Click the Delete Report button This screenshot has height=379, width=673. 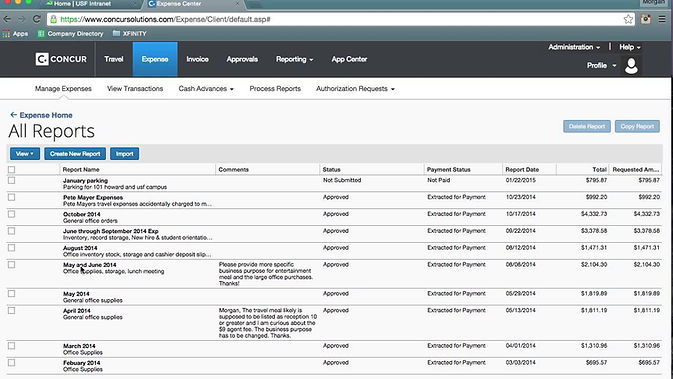tap(587, 126)
